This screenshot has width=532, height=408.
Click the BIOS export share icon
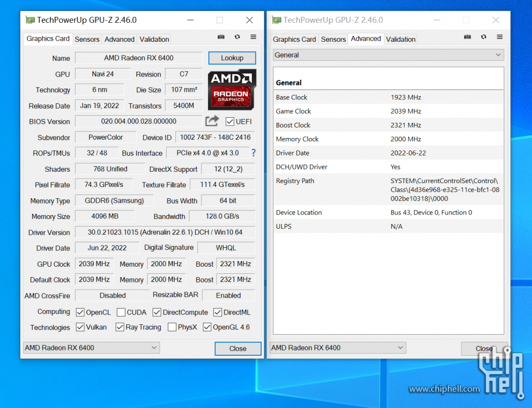(x=212, y=121)
